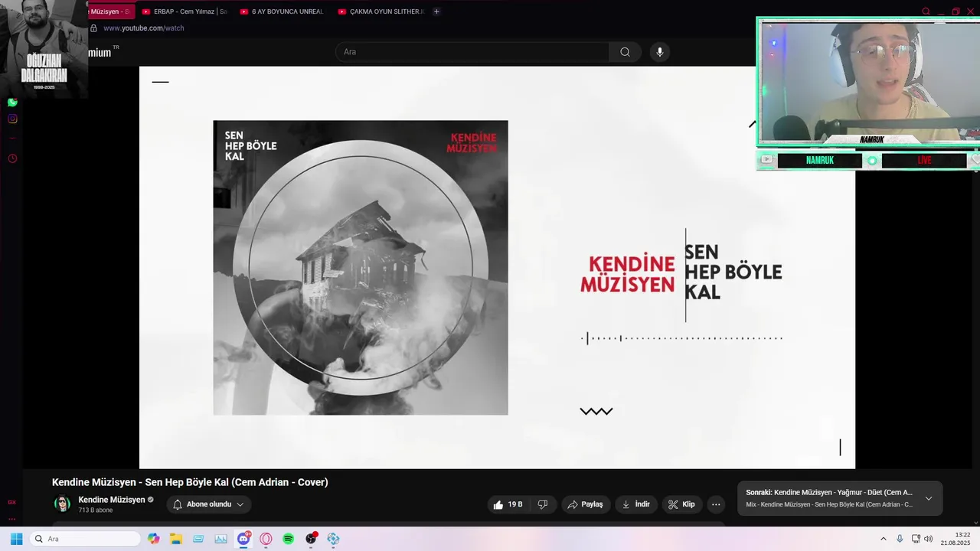Click the video player album artwork
980x551 pixels.
tap(361, 268)
